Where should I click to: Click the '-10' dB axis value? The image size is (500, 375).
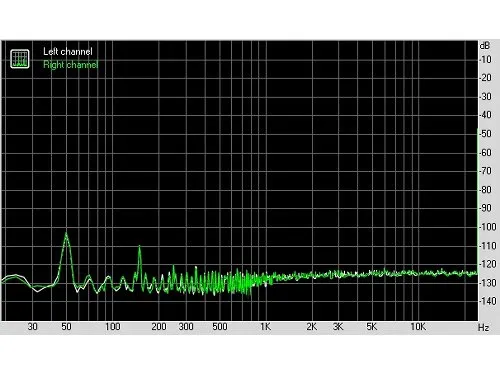click(x=485, y=60)
